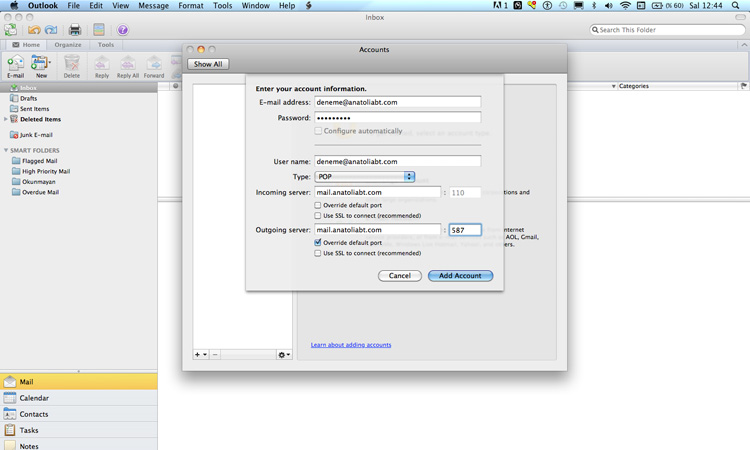750x450 pixels.
Task: Open the New item dropdown arrow
Action: [x=50, y=63]
